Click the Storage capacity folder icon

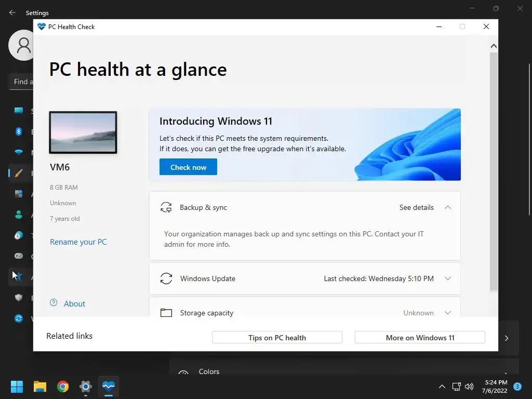(166, 312)
